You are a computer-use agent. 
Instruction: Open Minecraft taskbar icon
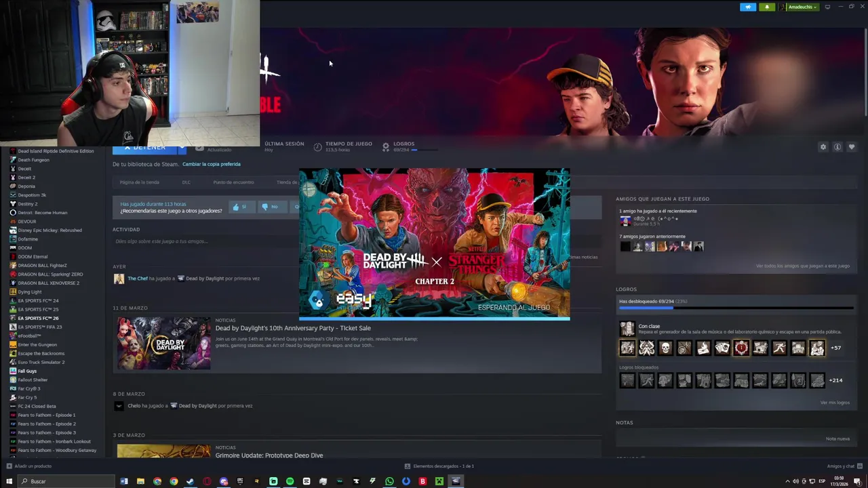pyautogui.click(x=439, y=481)
